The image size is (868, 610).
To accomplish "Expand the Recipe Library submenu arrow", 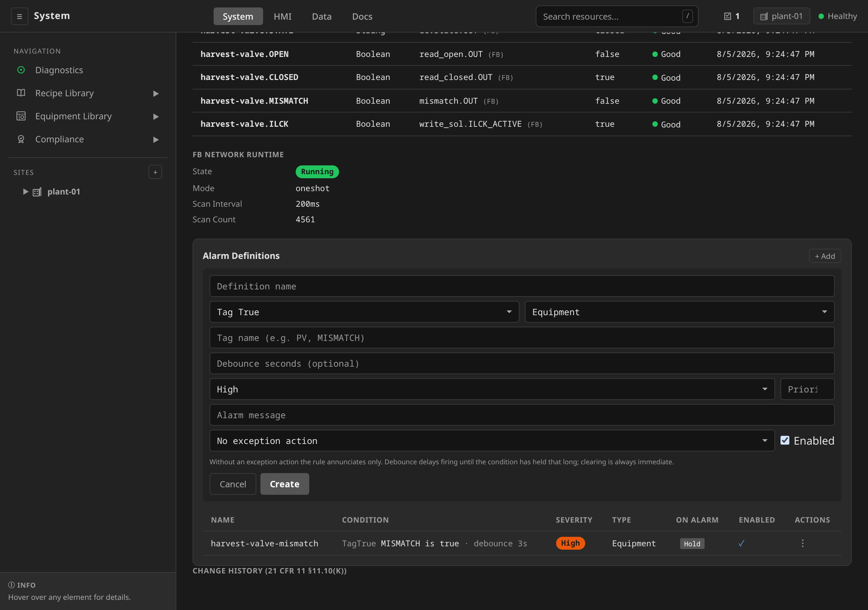I will point(156,93).
